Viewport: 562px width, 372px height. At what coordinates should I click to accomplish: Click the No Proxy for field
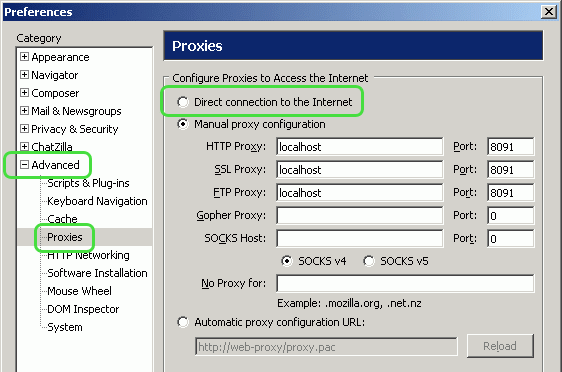click(405, 283)
